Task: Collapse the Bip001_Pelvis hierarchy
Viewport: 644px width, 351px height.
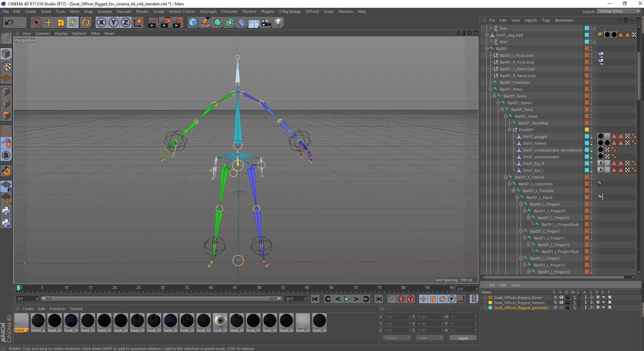Action: [491, 89]
